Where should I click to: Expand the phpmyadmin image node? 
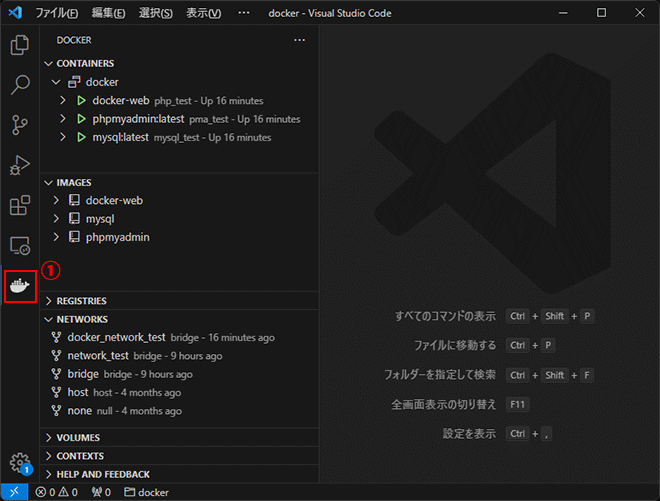(56, 237)
